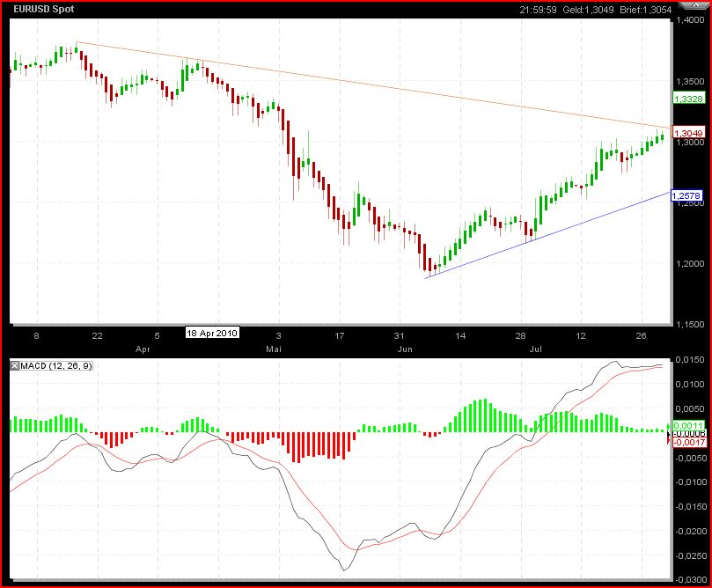
Task: Close the MACD indicator panel with the X icon
Action: pyautogui.click(x=16, y=365)
